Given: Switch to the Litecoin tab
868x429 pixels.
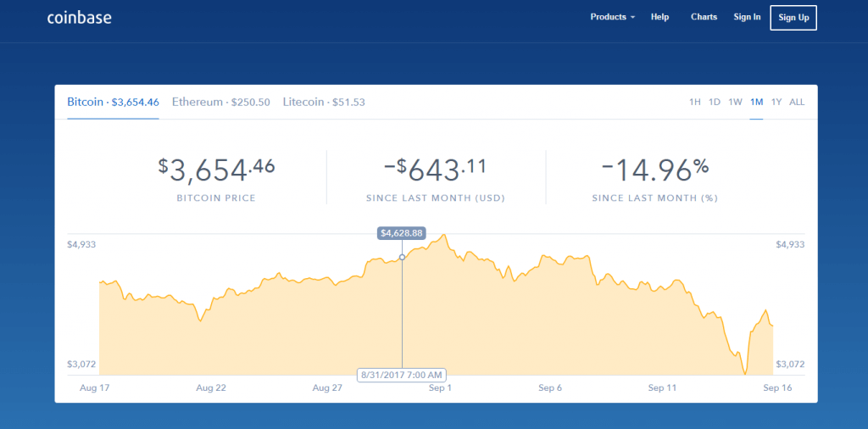Looking at the screenshot, I should (324, 102).
